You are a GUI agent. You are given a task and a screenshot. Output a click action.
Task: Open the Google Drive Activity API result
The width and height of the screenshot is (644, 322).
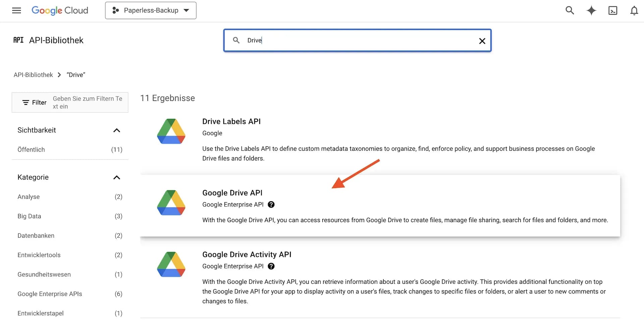click(247, 255)
